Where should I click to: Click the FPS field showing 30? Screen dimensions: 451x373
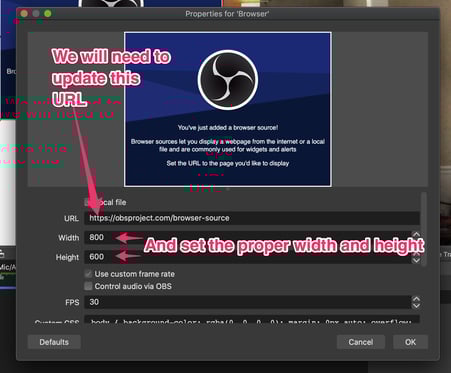click(248, 302)
